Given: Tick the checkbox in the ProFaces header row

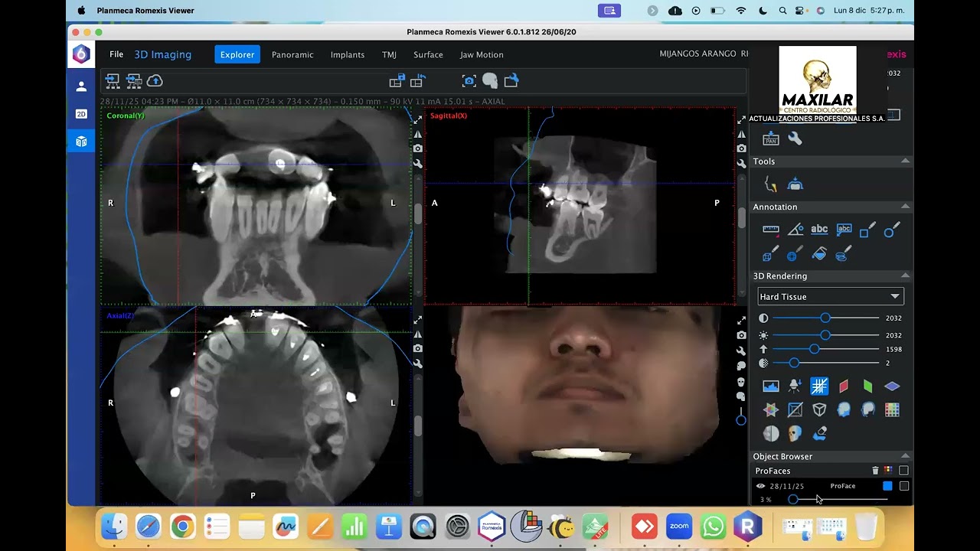Looking at the screenshot, I should point(903,471).
